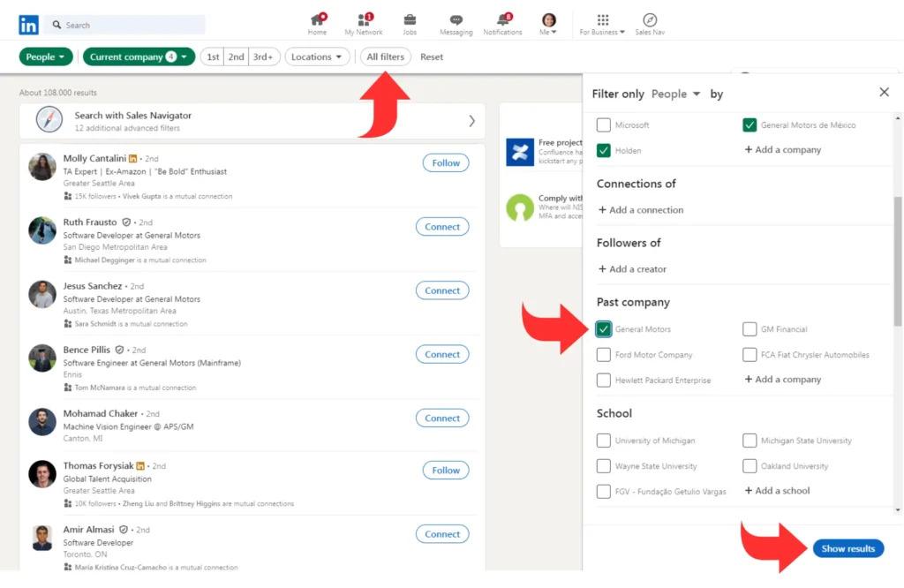Click 'Add a company' under Past company
This screenshot has width=904, height=588.
[x=782, y=379]
